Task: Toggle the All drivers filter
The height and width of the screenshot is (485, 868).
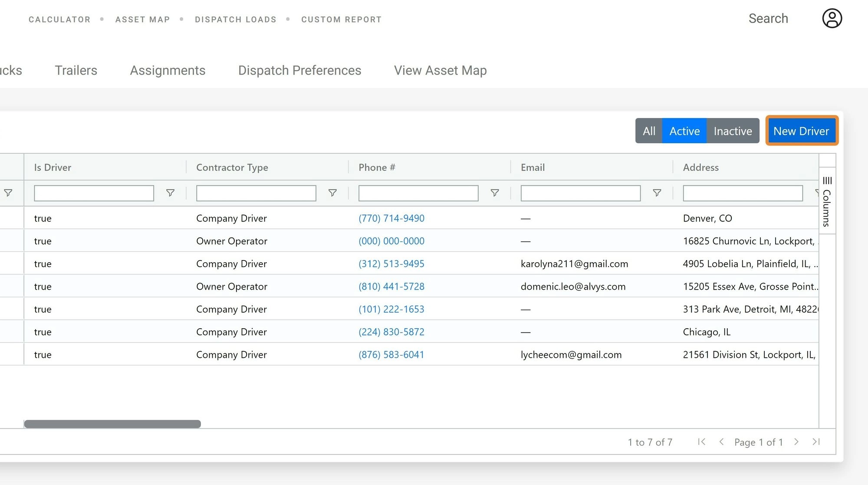Action: [x=649, y=131]
